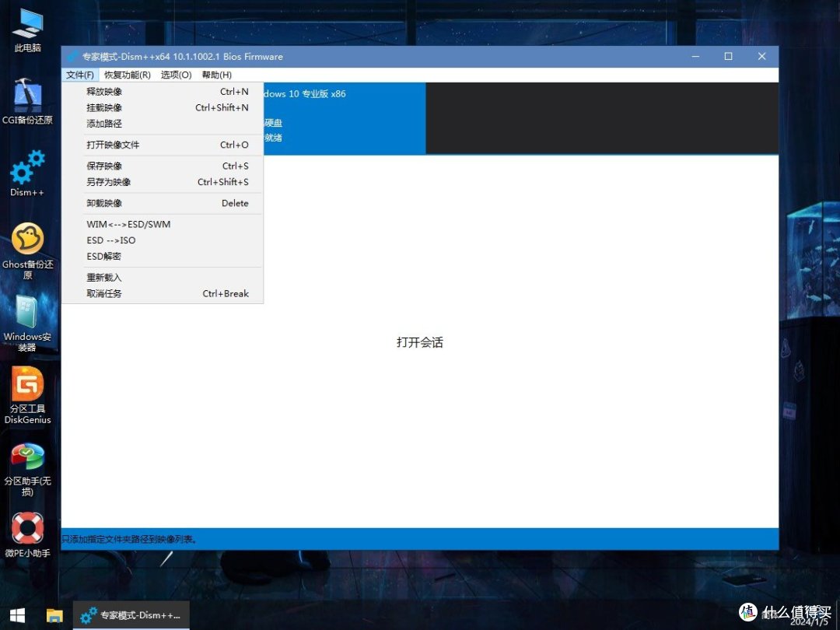Select the Windows安装器 desktop icon
The height and width of the screenshot is (630, 840).
pyautogui.click(x=27, y=323)
